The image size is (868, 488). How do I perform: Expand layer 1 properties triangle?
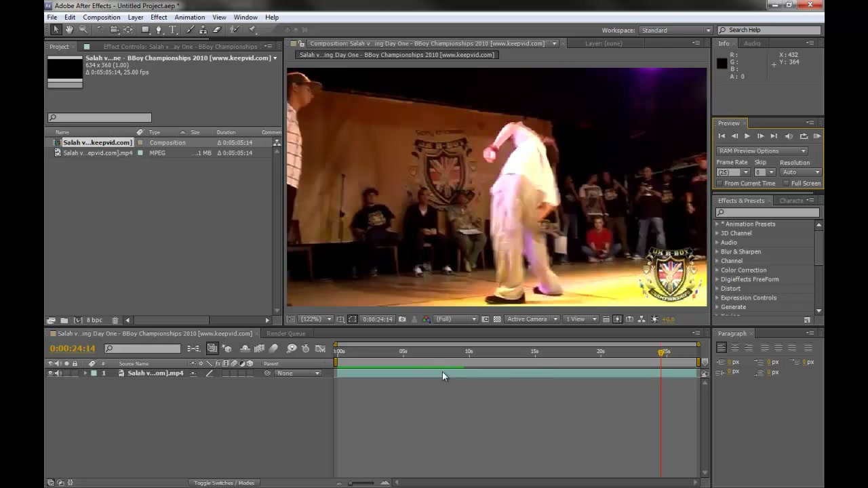click(85, 373)
